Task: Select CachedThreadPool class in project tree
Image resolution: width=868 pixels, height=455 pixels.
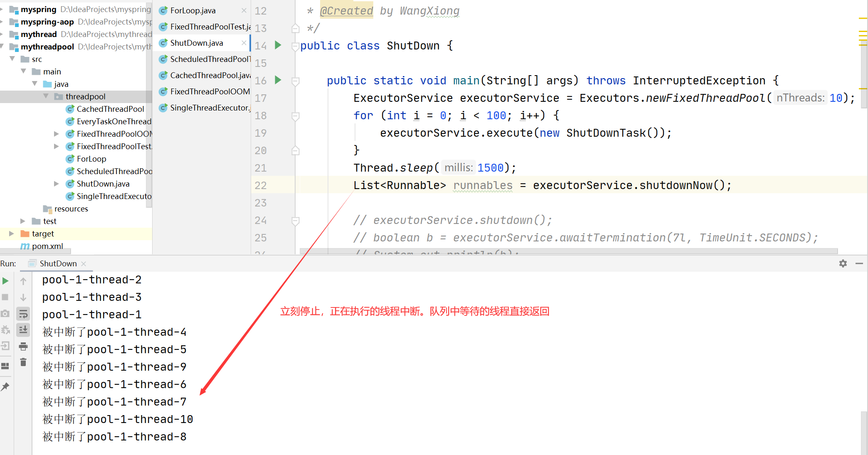Action: click(x=110, y=109)
